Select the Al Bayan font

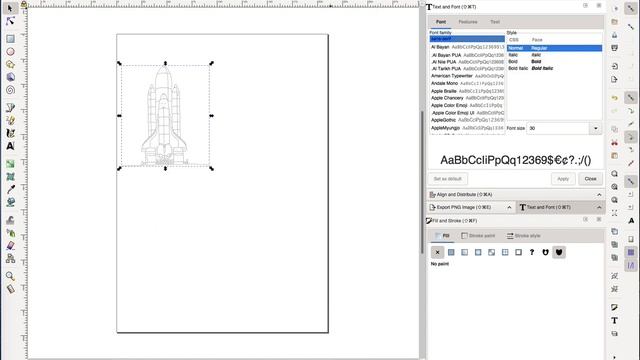467,47
